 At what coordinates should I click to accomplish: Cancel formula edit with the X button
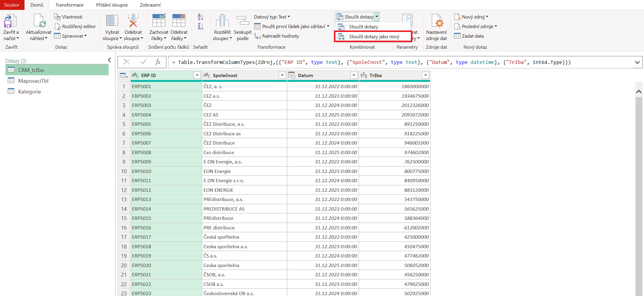(127, 62)
